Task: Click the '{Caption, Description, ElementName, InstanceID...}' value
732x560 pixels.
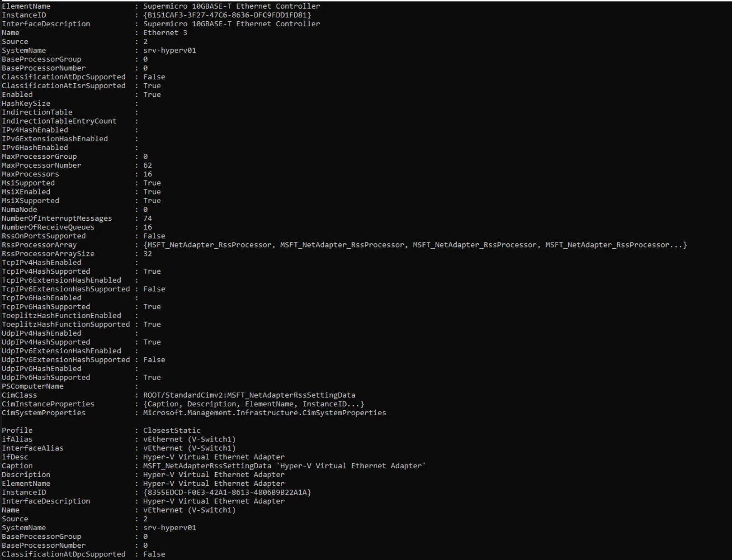Action: pos(254,403)
